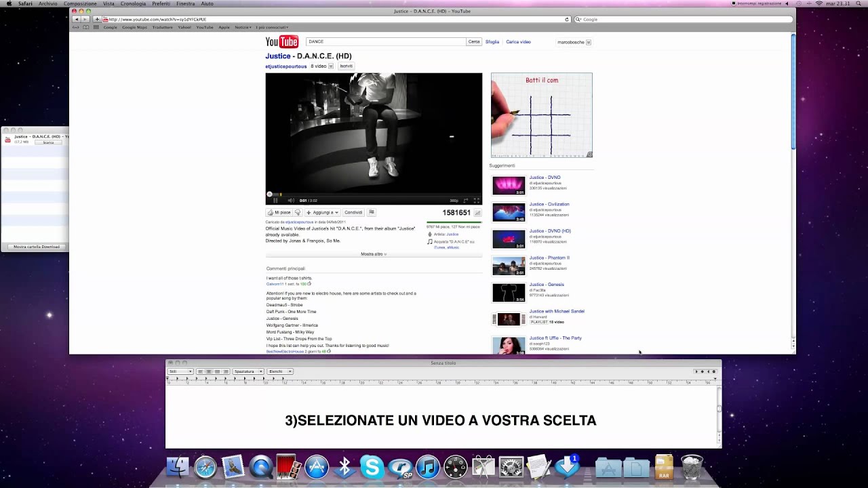
Task: Open the Finestra menu
Action: point(185,3)
